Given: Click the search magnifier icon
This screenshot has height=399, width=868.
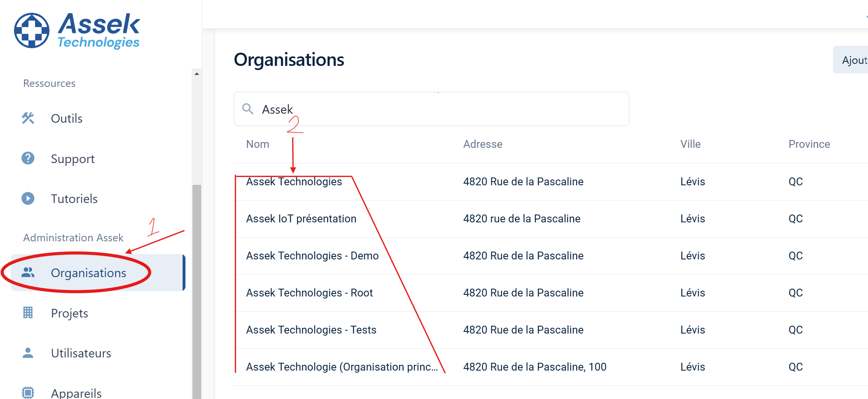Looking at the screenshot, I should click(x=248, y=109).
